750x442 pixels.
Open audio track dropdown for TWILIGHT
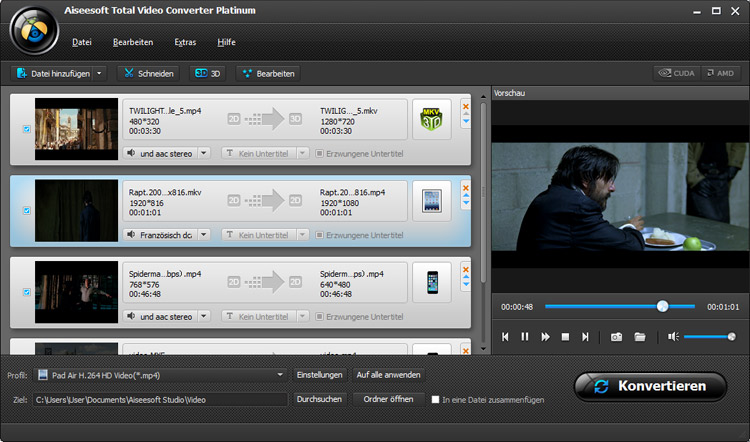pyautogui.click(x=204, y=154)
